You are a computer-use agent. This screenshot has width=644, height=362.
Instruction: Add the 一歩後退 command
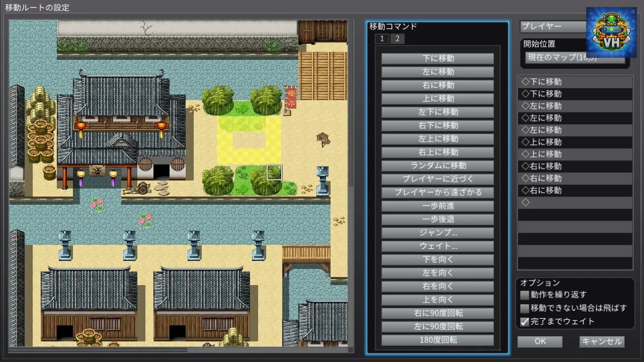pyautogui.click(x=437, y=219)
